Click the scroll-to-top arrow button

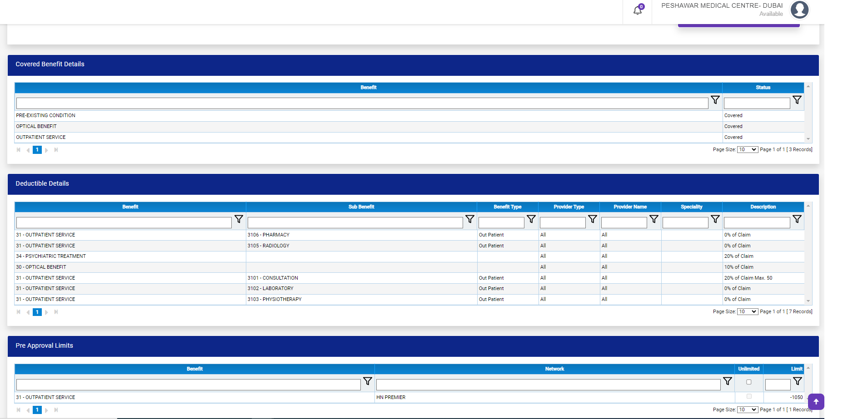point(816,402)
